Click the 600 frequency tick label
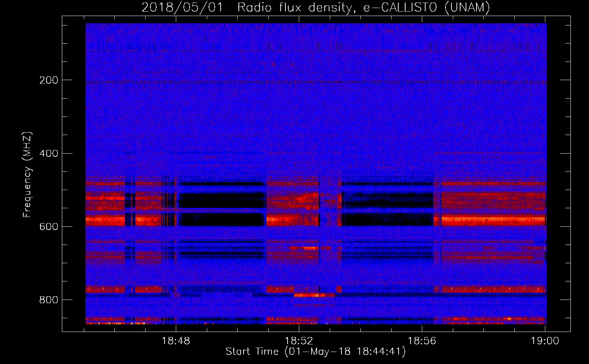 [49, 226]
